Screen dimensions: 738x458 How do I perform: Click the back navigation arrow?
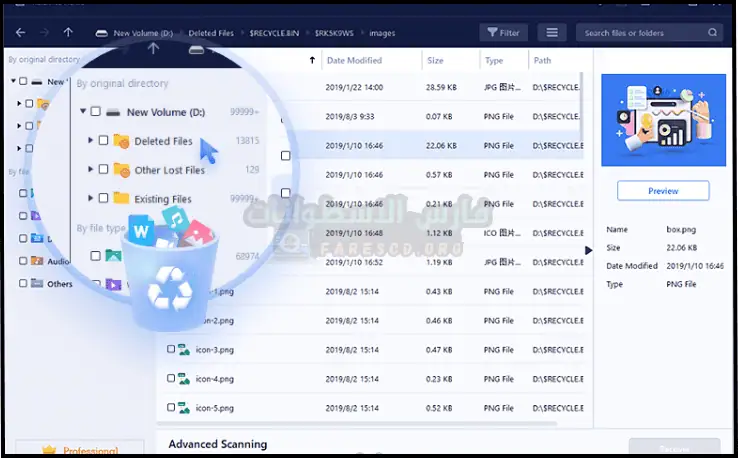click(x=20, y=33)
